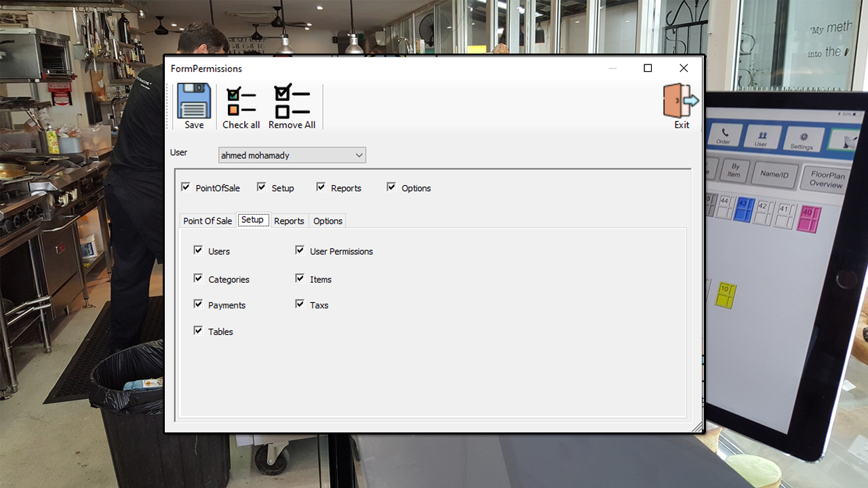The height and width of the screenshot is (488, 868).
Task: Select the Check all toolbar icon
Action: tap(241, 100)
